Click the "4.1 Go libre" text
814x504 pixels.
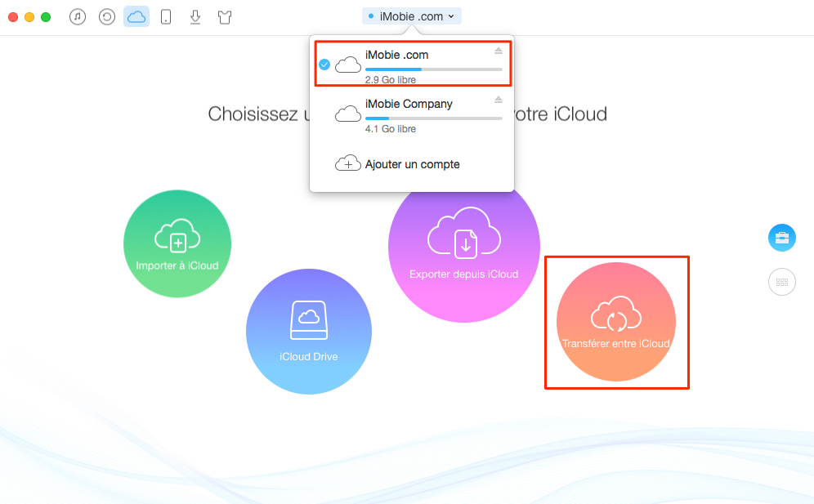tap(391, 129)
